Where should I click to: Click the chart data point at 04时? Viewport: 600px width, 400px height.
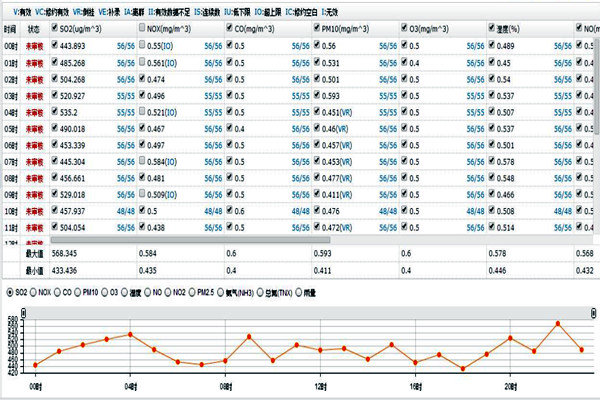coord(130,334)
